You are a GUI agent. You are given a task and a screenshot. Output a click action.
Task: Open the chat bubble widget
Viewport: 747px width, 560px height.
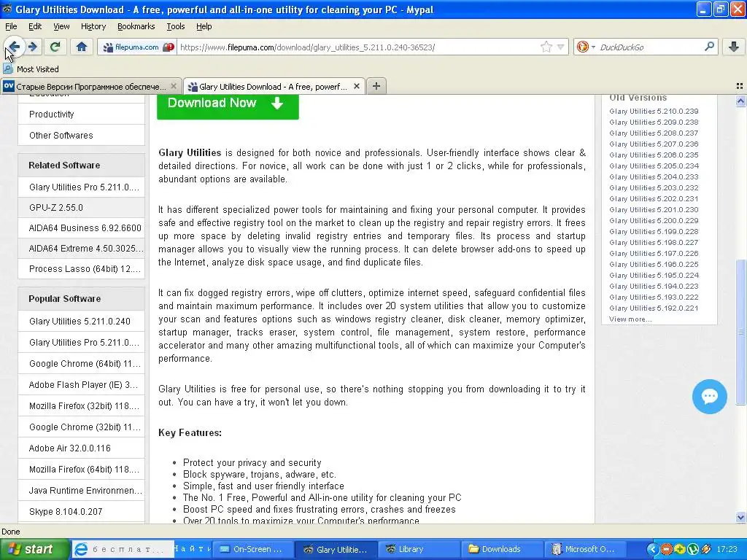[709, 396]
